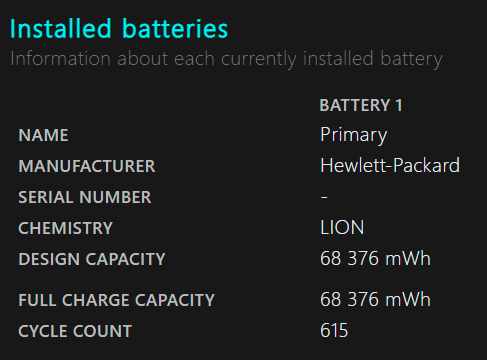
Task: Select the cycle count value 615
Action: click(x=334, y=330)
